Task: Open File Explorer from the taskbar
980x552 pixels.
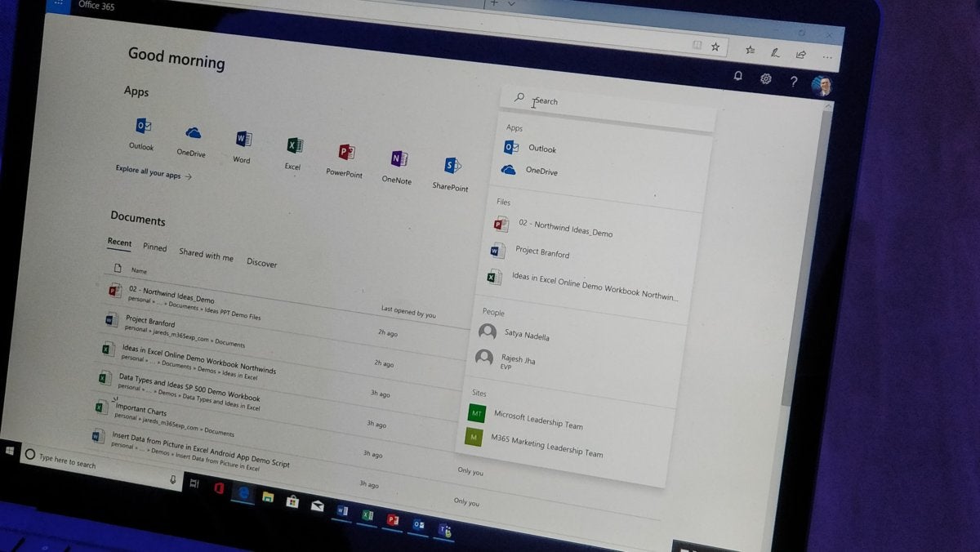Action: (x=267, y=496)
